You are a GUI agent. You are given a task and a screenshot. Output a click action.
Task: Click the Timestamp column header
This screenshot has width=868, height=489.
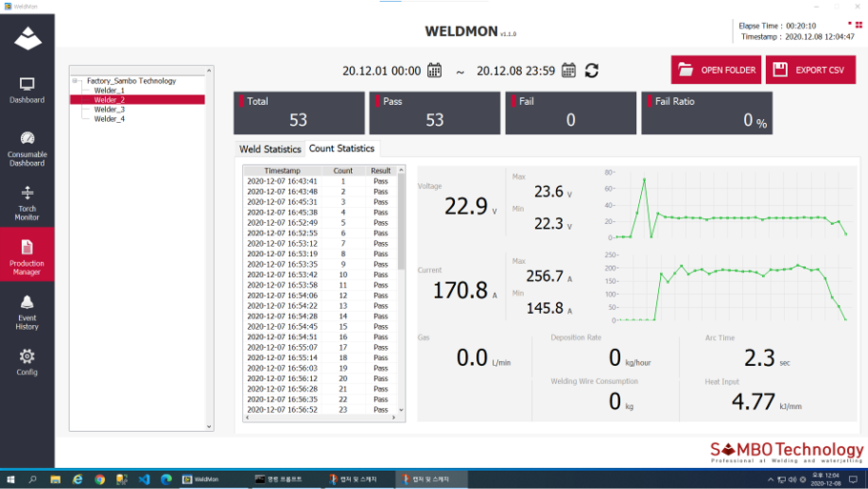282,171
